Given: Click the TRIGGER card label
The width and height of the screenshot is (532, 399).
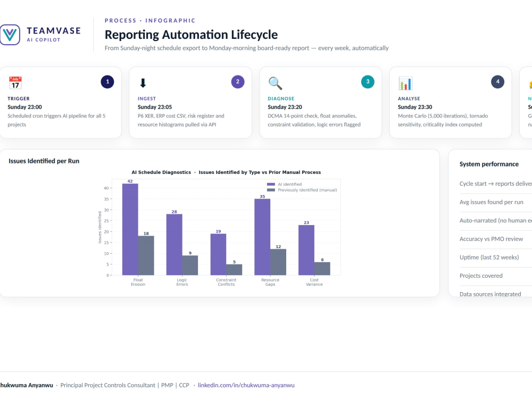Looking at the screenshot, I should [x=19, y=99].
